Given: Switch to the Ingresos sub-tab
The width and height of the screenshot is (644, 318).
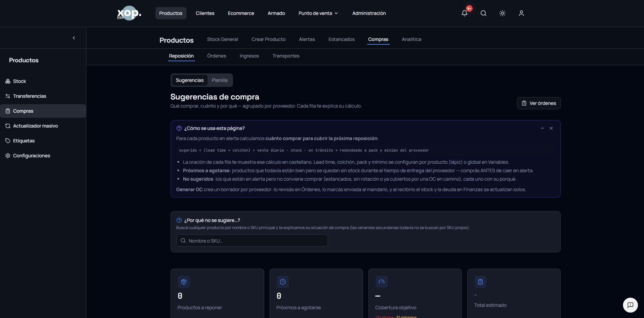Looking at the screenshot, I should click(249, 56).
